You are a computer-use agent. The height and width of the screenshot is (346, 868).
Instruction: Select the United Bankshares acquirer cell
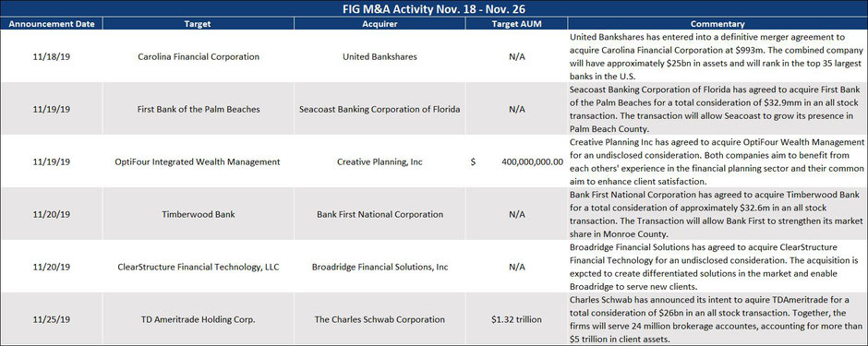(380, 56)
